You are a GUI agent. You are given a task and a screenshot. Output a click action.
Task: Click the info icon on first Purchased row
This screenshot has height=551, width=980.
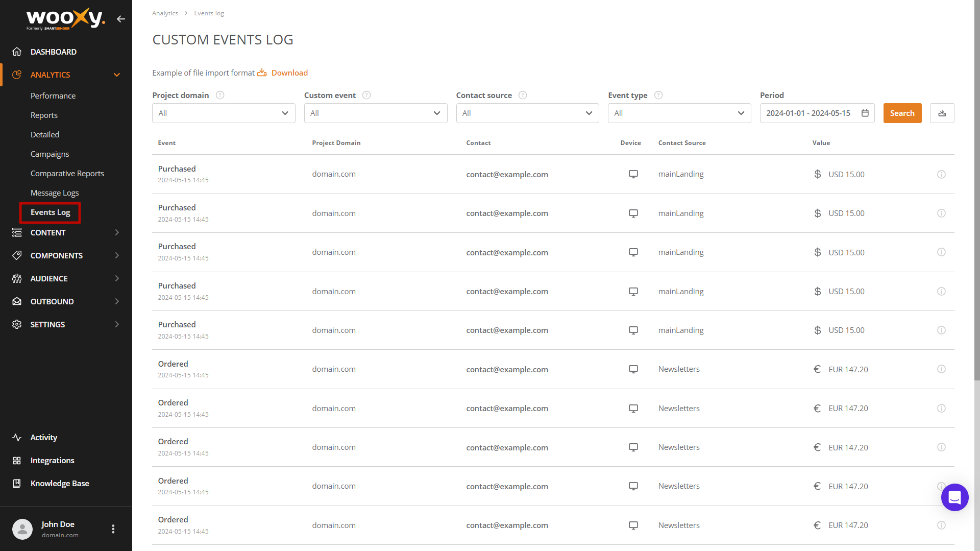[x=941, y=174]
